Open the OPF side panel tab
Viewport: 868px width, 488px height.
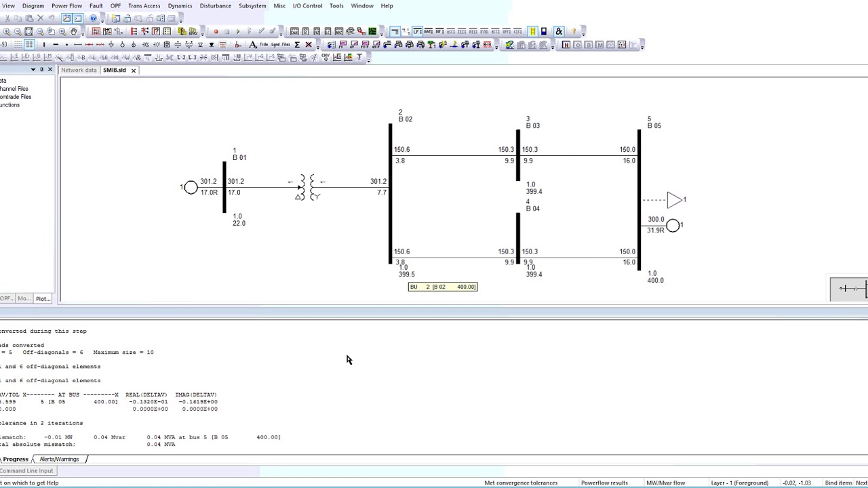[7, 298]
